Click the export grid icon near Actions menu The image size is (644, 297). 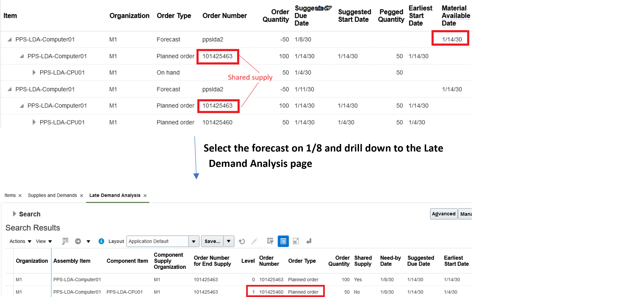point(65,241)
